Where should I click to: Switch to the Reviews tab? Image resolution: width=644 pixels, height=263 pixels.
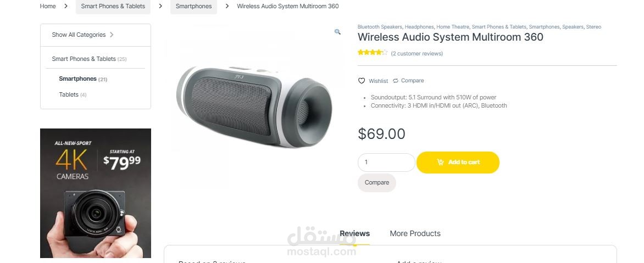[x=355, y=233]
